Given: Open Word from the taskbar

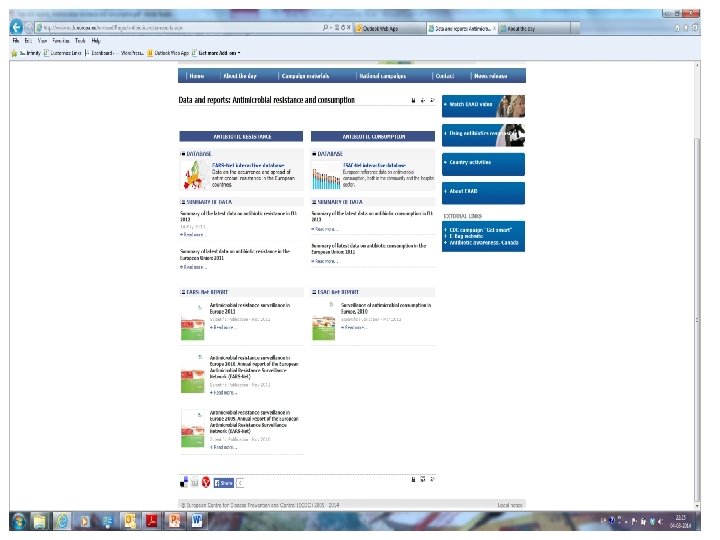Looking at the screenshot, I should pos(197,521).
